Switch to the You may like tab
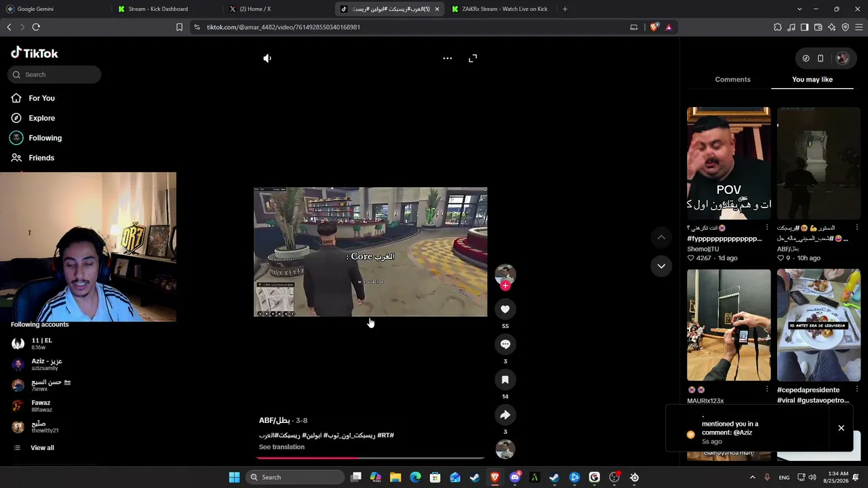The image size is (868, 488). click(812, 79)
